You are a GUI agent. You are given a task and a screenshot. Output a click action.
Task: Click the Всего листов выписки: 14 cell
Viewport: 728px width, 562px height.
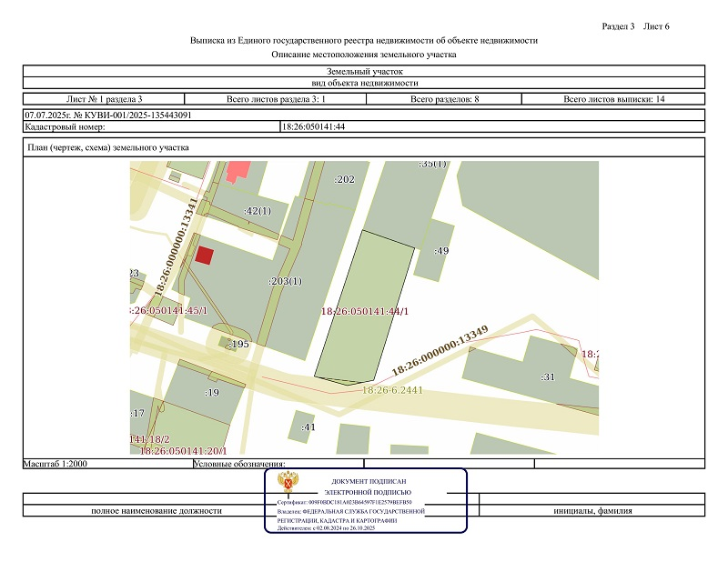click(613, 98)
